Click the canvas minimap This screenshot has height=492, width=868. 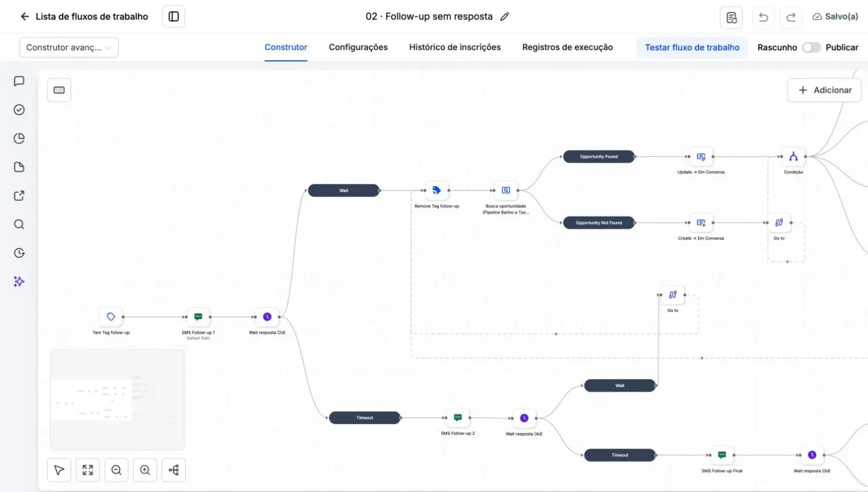click(x=117, y=400)
